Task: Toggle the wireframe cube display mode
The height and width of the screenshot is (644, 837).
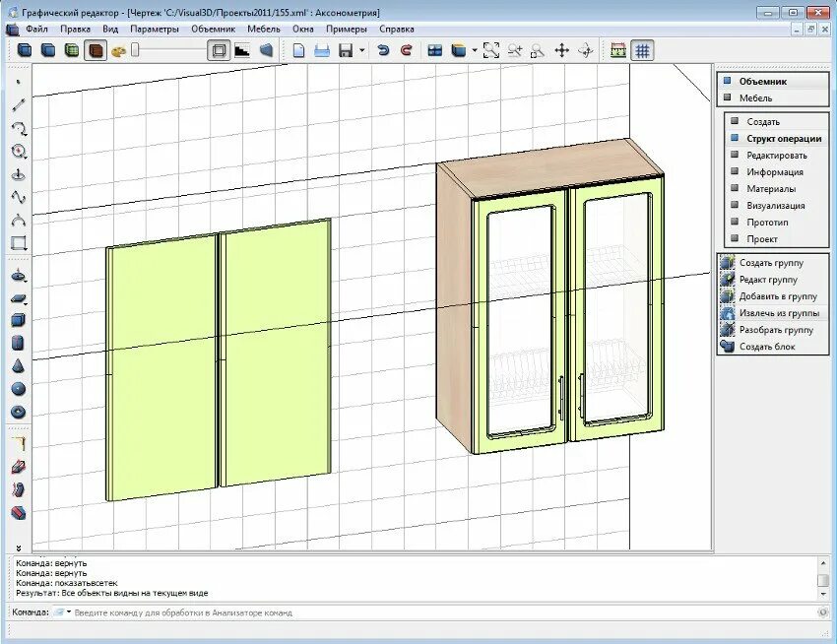Action: point(25,51)
